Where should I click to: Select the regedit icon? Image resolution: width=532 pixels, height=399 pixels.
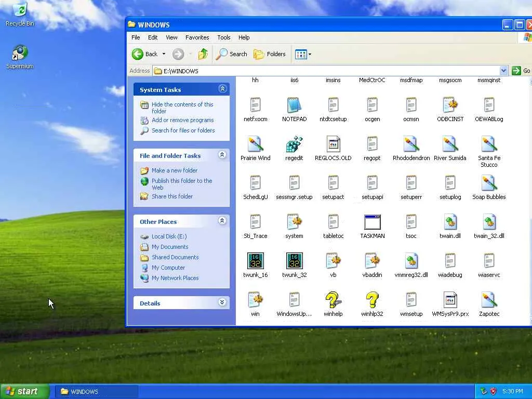click(294, 144)
